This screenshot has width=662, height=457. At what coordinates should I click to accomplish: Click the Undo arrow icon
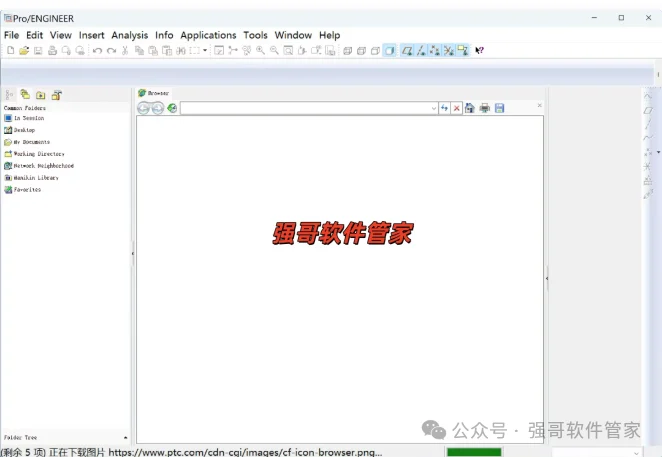98,51
